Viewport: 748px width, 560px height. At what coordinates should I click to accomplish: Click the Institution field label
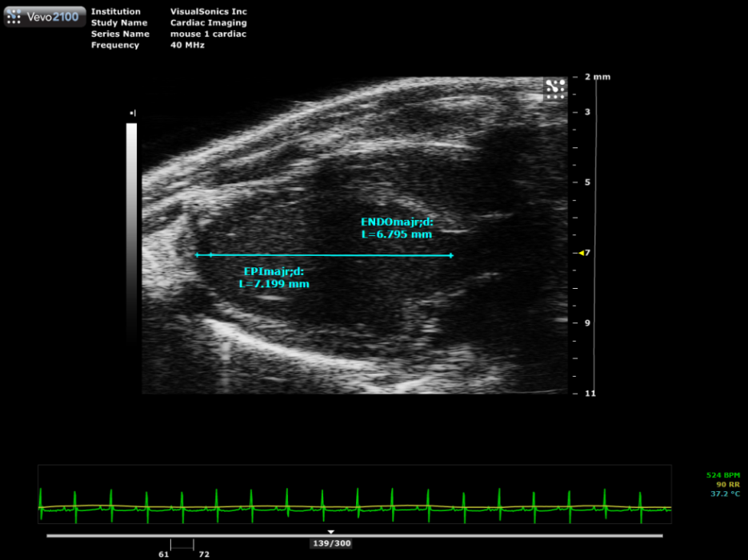click(x=116, y=11)
